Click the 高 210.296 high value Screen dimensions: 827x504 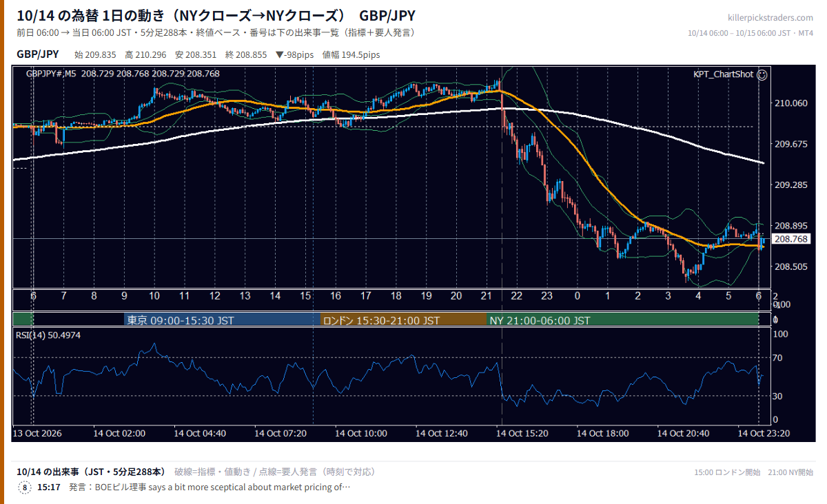[x=145, y=55]
